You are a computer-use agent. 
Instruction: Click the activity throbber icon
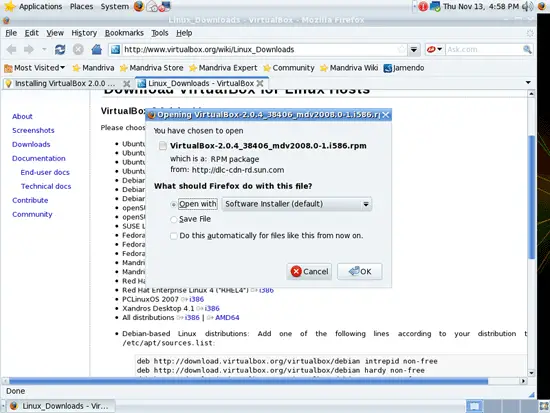pyautogui.click(x=530, y=33)
